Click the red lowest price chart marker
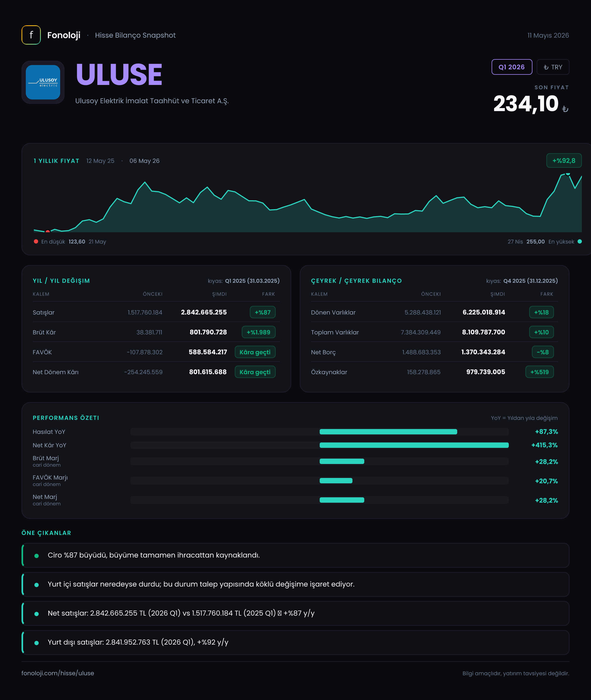The height and width of the screenshot is (700, 591). coord(48,231)
